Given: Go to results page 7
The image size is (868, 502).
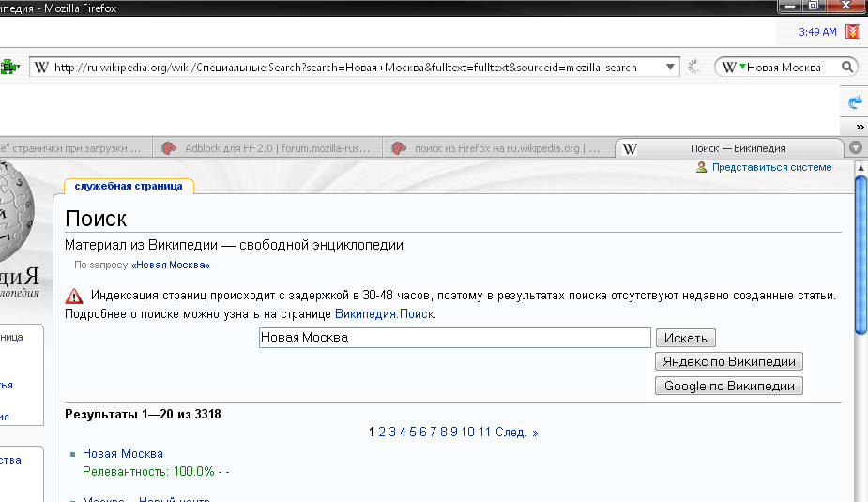Looking at the screenshot, I should [x=433, y=433].
